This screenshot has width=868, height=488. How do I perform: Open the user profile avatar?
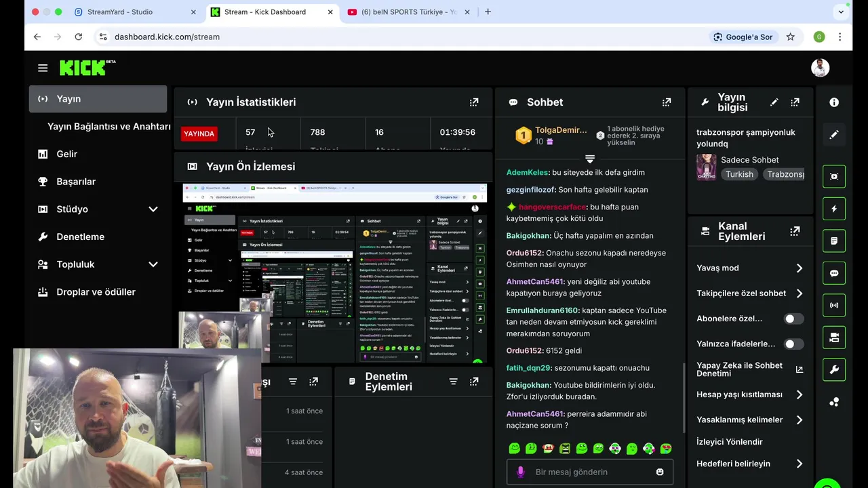point(820,68)
